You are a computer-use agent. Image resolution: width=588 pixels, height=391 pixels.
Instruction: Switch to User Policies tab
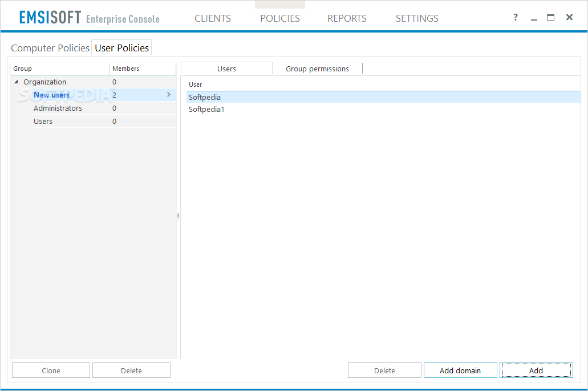[121, 48]
